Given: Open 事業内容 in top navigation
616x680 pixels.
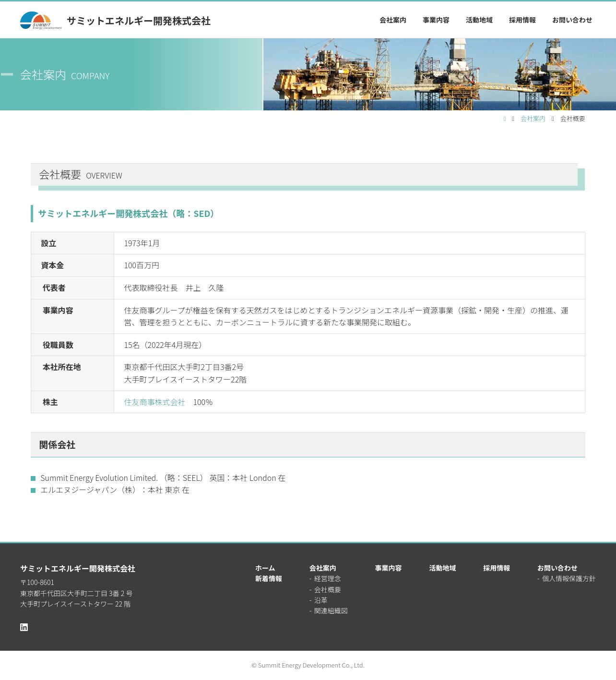Looking at the screenshot, I should click(x=436, y=20).
